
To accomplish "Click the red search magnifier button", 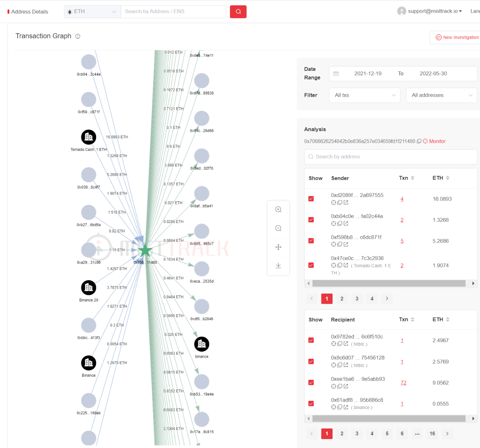I will tap(238, 12).
